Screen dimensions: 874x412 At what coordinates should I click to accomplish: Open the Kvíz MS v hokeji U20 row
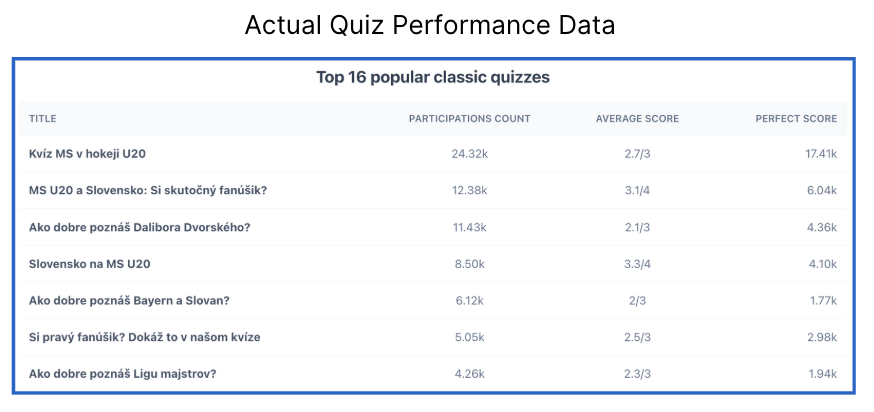click(433, 154)
